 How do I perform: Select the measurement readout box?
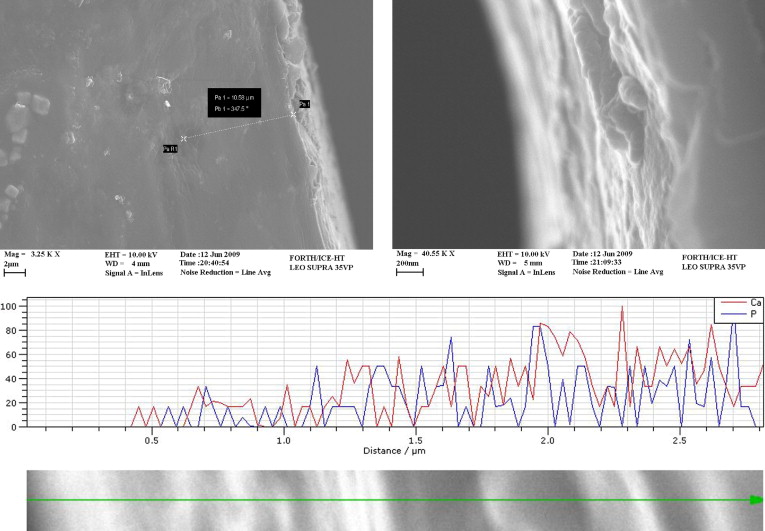[232, 100]
